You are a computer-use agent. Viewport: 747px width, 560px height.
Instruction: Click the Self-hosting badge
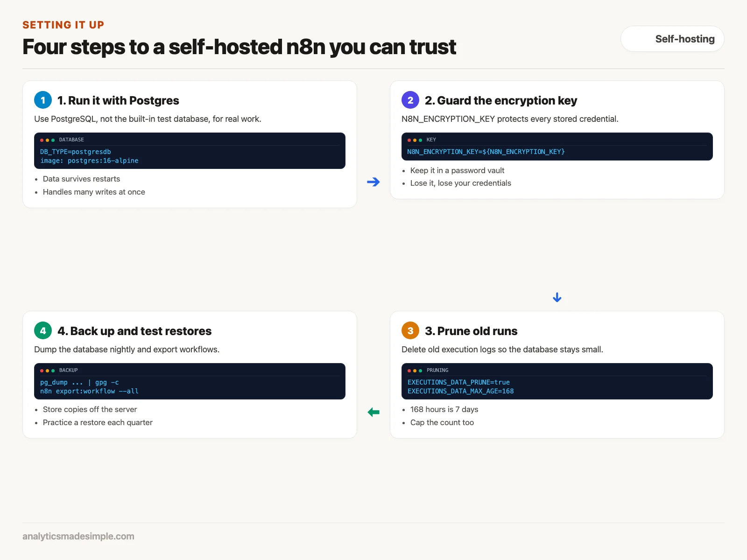click(x=672, y=39)
